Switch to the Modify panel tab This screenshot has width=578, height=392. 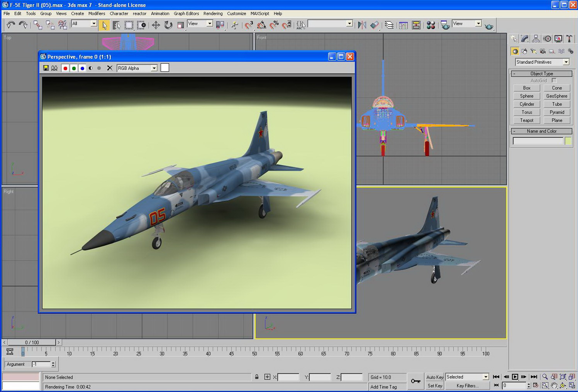click(525, 39)
